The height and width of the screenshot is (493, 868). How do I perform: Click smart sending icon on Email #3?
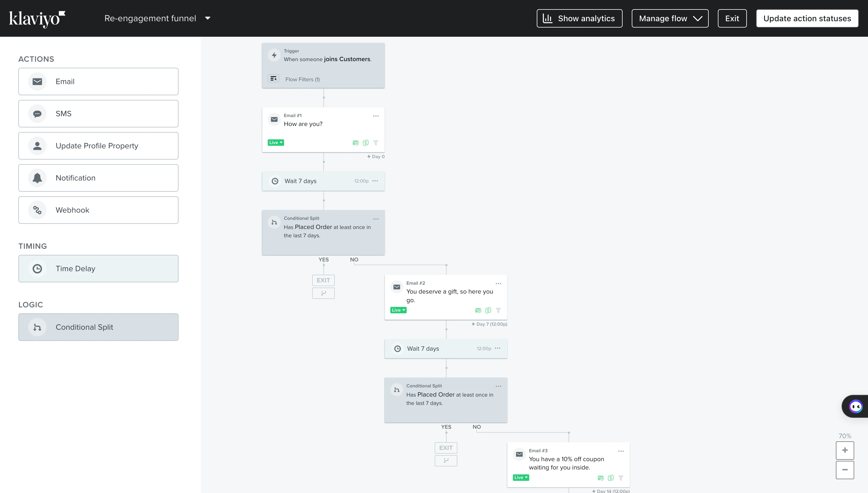pyautogui.click(x=601, y=478)
